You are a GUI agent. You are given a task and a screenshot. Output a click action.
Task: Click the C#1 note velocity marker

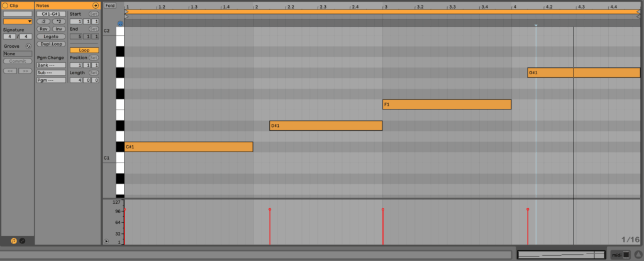[125, 209]
